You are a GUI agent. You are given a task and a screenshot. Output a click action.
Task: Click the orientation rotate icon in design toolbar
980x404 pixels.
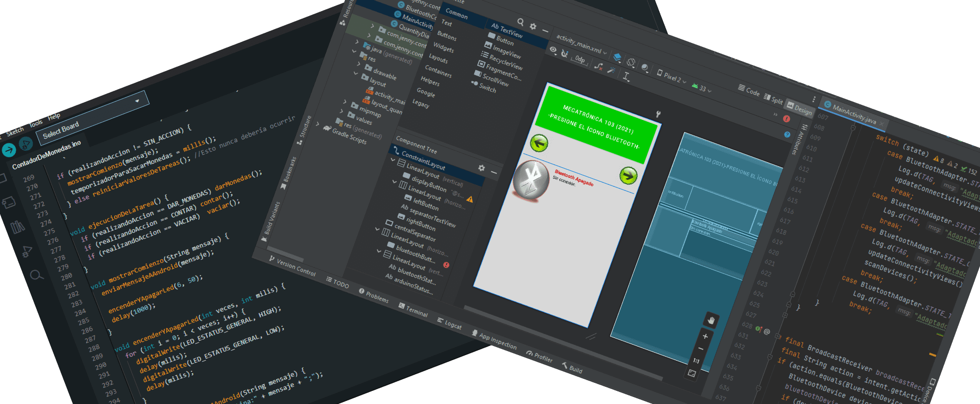pyautogui.click(x=631, y=62)
